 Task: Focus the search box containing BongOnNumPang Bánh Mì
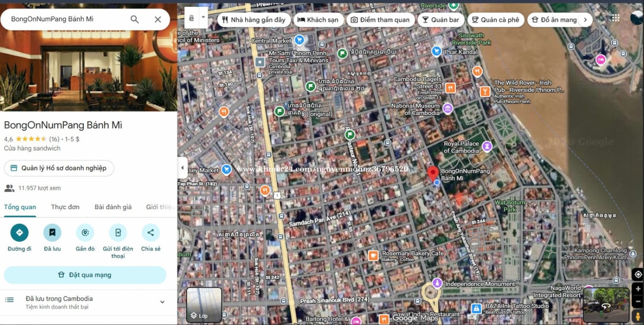[85, 19]
